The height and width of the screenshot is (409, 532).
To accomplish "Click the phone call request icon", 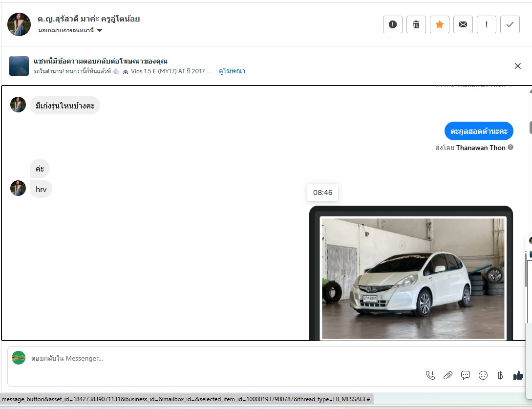I will 430,375.
